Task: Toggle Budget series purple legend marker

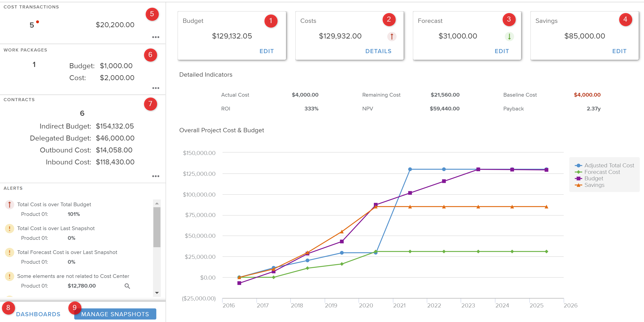Action: pyautogui.click(x=578, y=178)
